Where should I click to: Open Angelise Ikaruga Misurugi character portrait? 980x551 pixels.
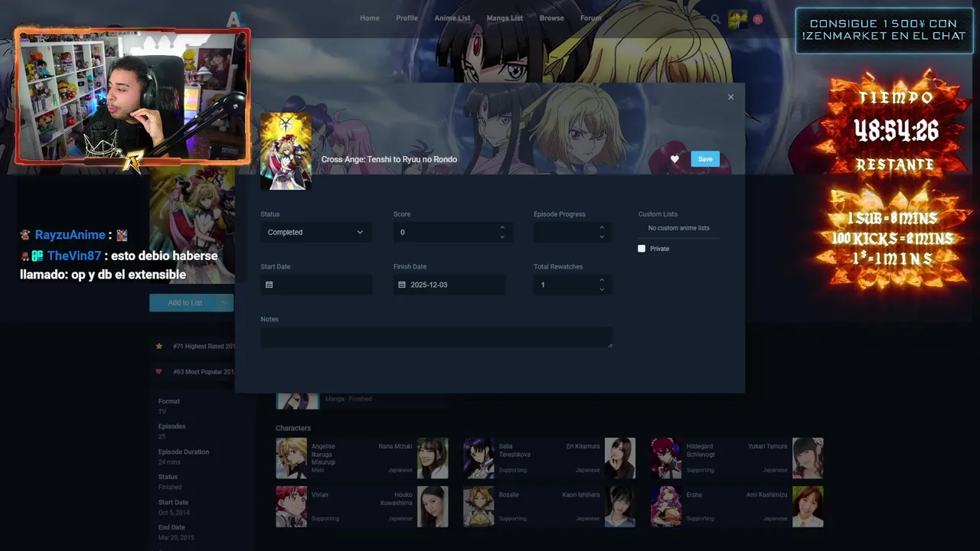tap(291, 458)
